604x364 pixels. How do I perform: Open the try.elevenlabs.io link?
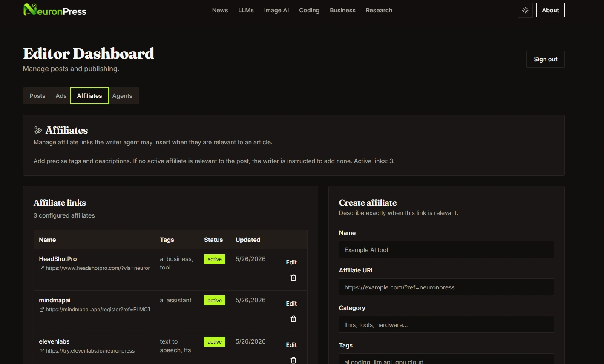coord(90,351)
